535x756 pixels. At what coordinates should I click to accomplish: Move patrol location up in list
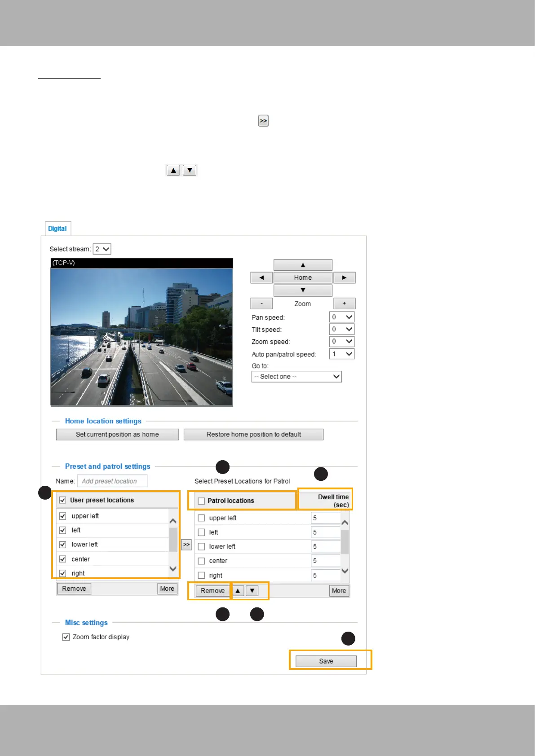tap(238, 591)
